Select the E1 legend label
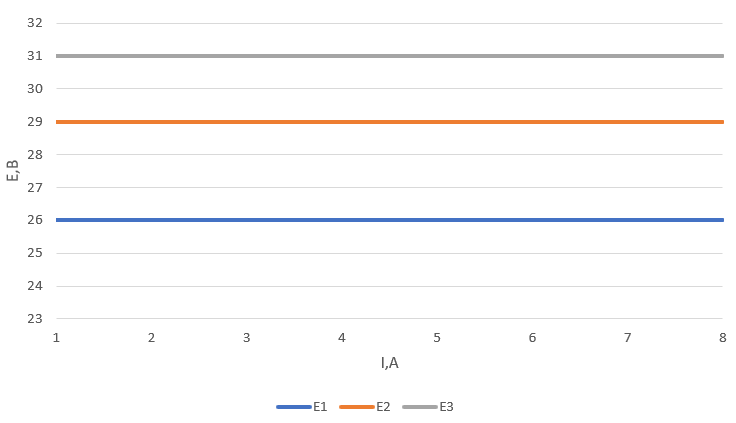Viewport: 736px width, 423px height. point(320,407)
